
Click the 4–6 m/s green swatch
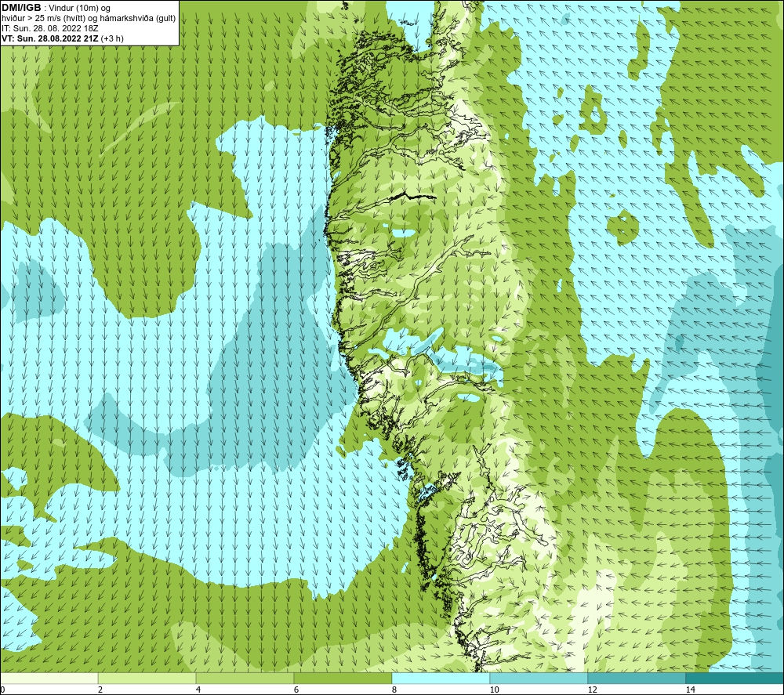point(245,679)
